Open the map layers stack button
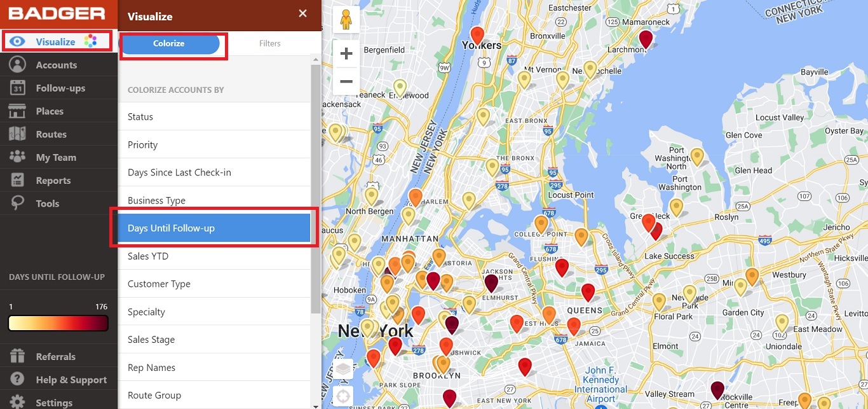 343,369
